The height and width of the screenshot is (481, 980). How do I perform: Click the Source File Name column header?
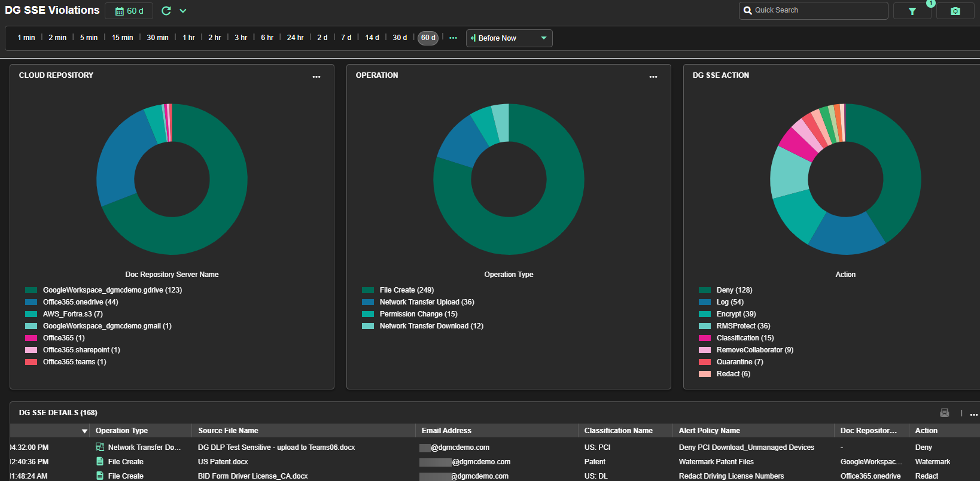point(229,431)
